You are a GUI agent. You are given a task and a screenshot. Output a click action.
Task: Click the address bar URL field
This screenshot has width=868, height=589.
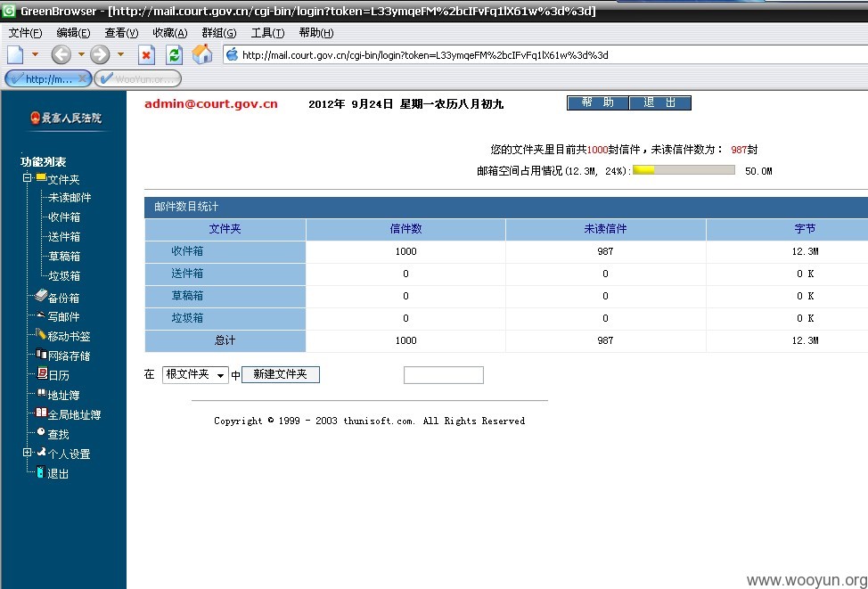click(545, 55)
